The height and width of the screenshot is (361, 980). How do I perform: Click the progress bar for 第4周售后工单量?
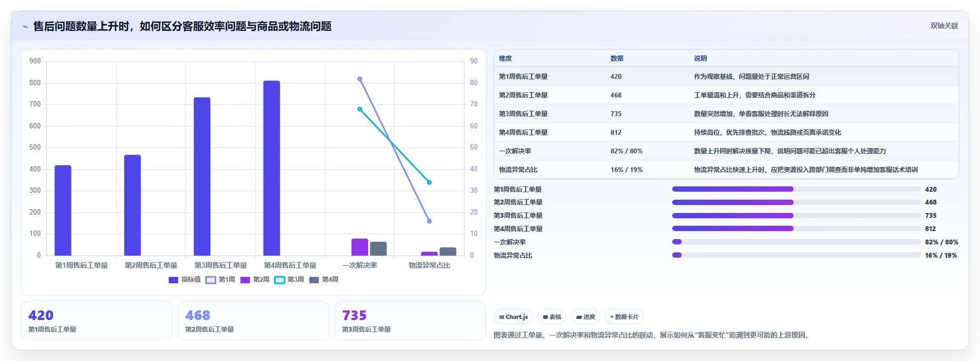(796, 228)
